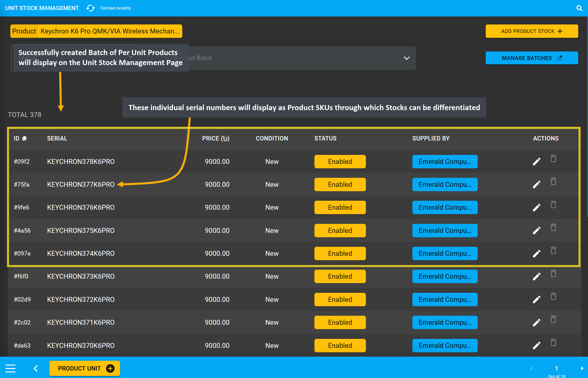Delete the KEYCHRON378K6PRO unit
This screenshot has height=378, width=588.
pos(553,159)
